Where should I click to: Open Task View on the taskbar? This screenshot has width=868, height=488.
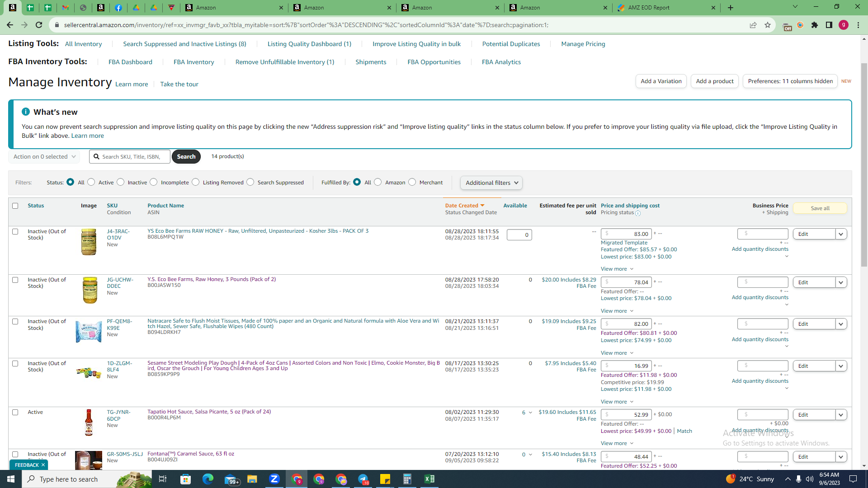[x=163, y=479]
